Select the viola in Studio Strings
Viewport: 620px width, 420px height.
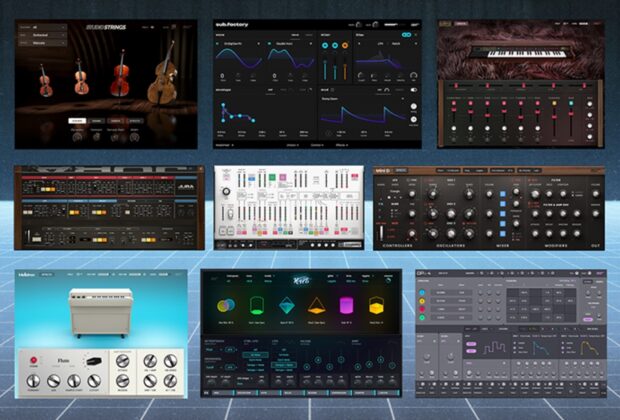81,77
